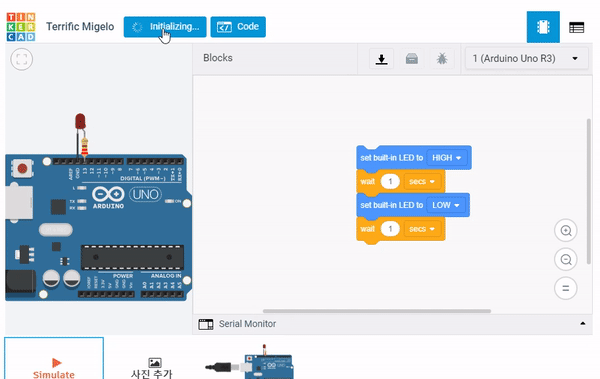
Task: Start the debugger bug icon
Action: click(442, 59)
